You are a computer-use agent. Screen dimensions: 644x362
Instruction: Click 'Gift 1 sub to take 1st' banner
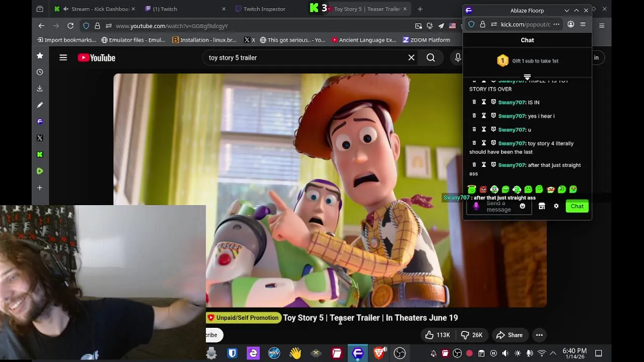pyautogui.click(x=527, y=61)
